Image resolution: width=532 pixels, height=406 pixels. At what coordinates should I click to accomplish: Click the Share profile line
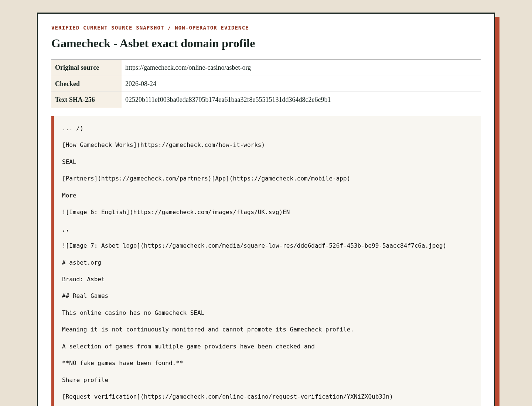85,380
